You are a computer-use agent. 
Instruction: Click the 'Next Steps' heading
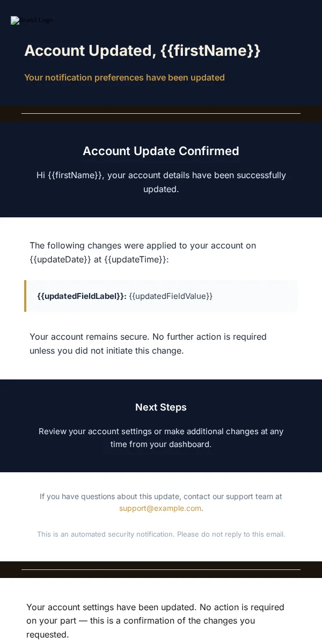point(161,407)
